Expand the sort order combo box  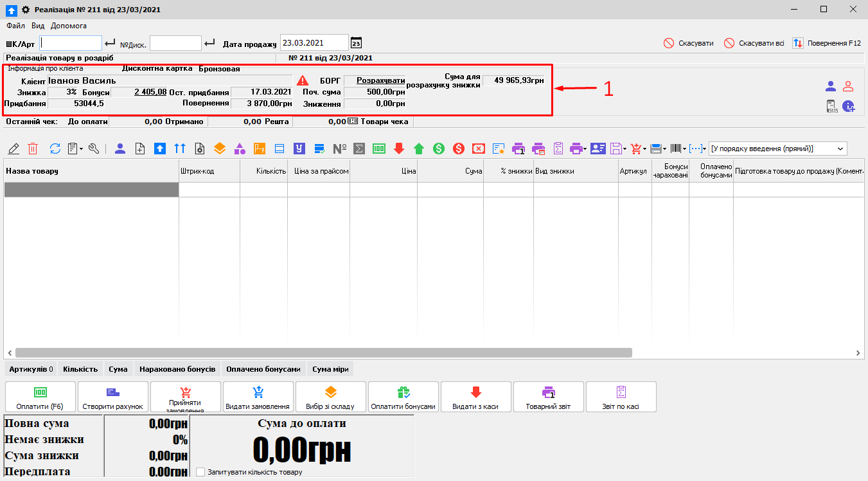pos(840,149)
